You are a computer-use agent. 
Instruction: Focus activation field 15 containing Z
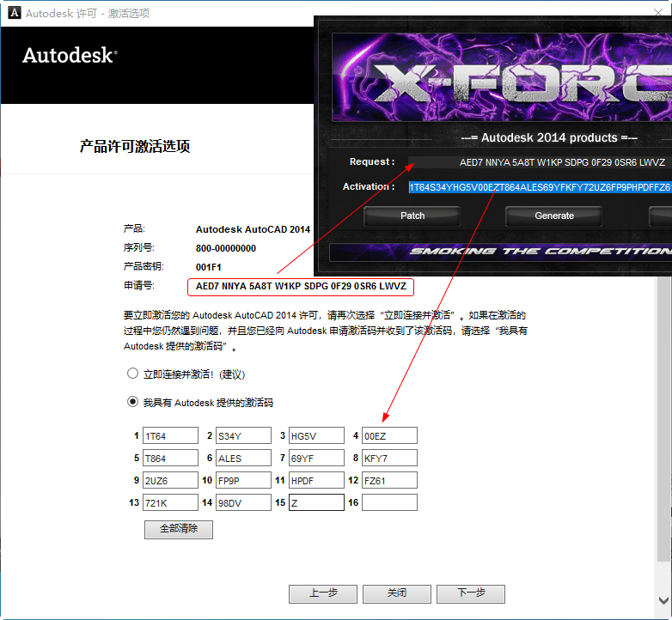[316, 503]
